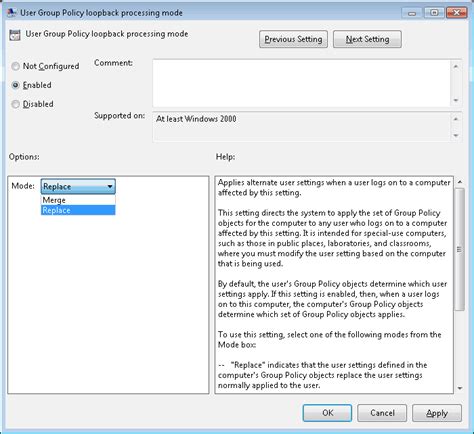Viewport: 474px width, 434px height.
Task: Click Supported on scroll up arrow
Action: [x=456, y=119]
